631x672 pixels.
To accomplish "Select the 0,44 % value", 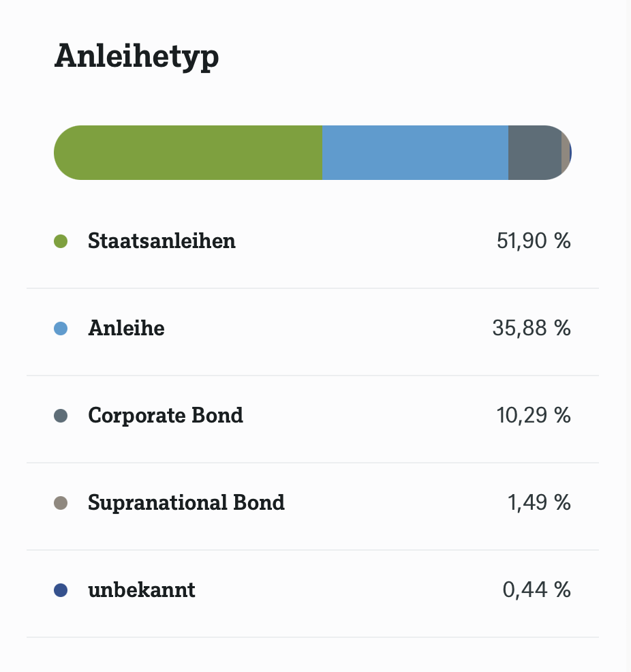I will [536, 590].
